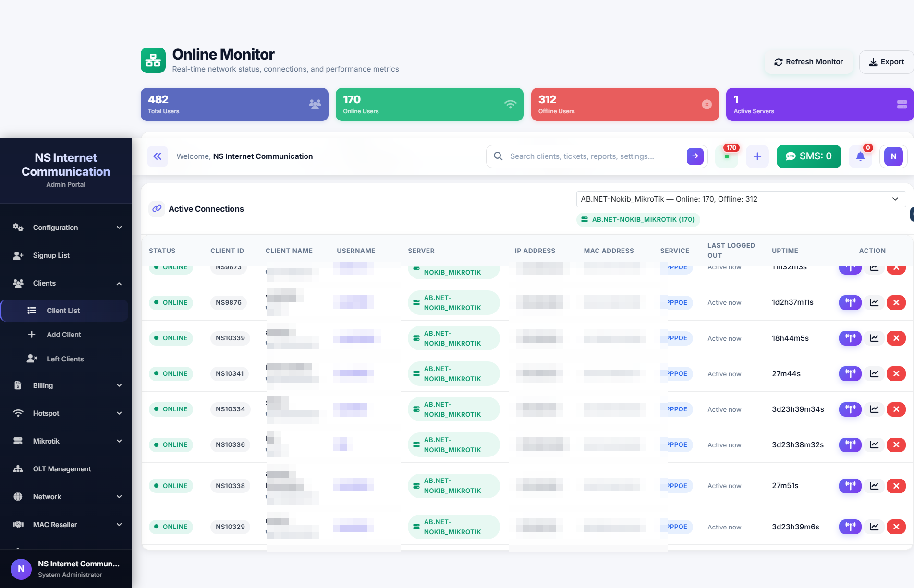The width and height of the screenshot is (914, 588).
Task: Click the Online Monitor network icon
Action: click(153, 60)
